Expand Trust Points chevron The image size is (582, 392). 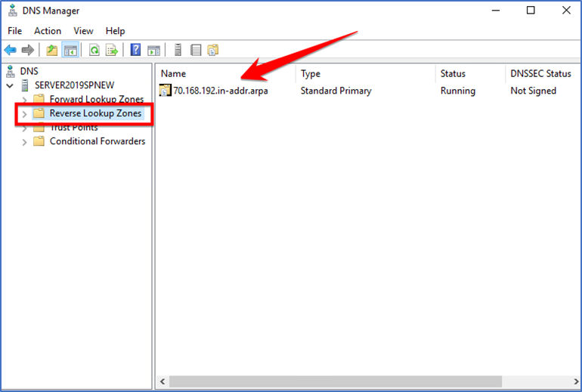tap(24, 128)
